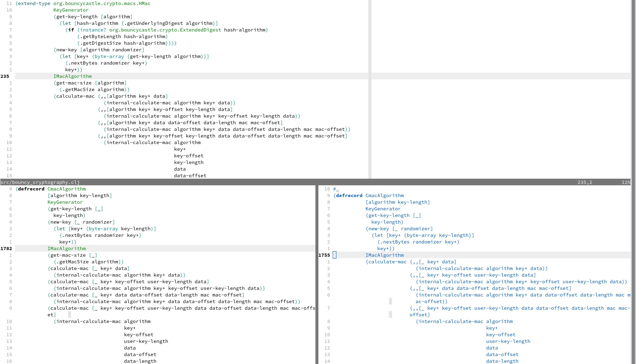Click the (calculate-mac (,,[algorithm key+ data] line

point(110,96)
